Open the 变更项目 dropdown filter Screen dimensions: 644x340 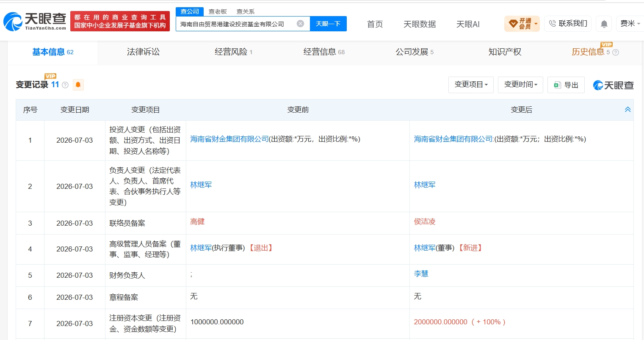(x=471, y=85)
